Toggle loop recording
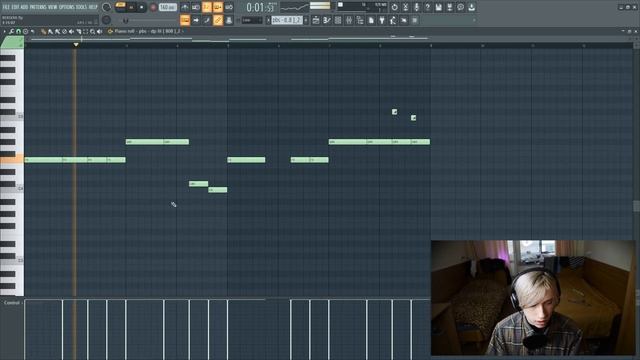This screenshot has width=640, height=360. click(229, 7)
